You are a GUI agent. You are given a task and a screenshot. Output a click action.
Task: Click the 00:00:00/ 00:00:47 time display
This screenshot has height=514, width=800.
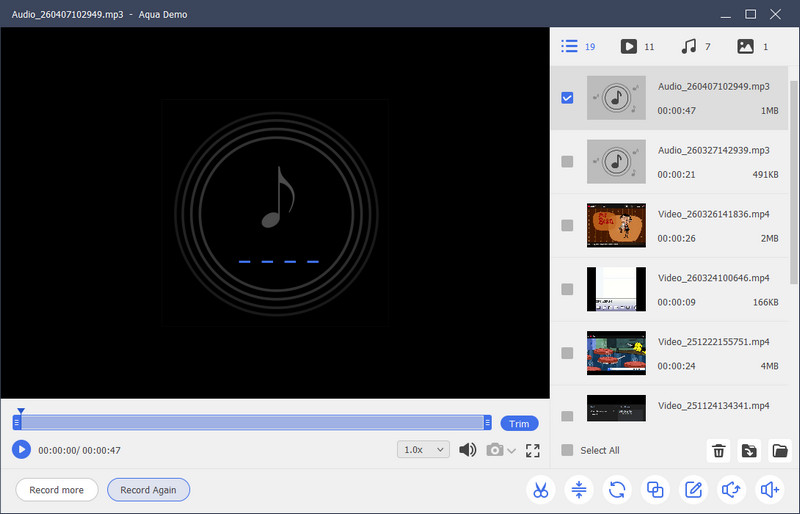tap(79, 450)
